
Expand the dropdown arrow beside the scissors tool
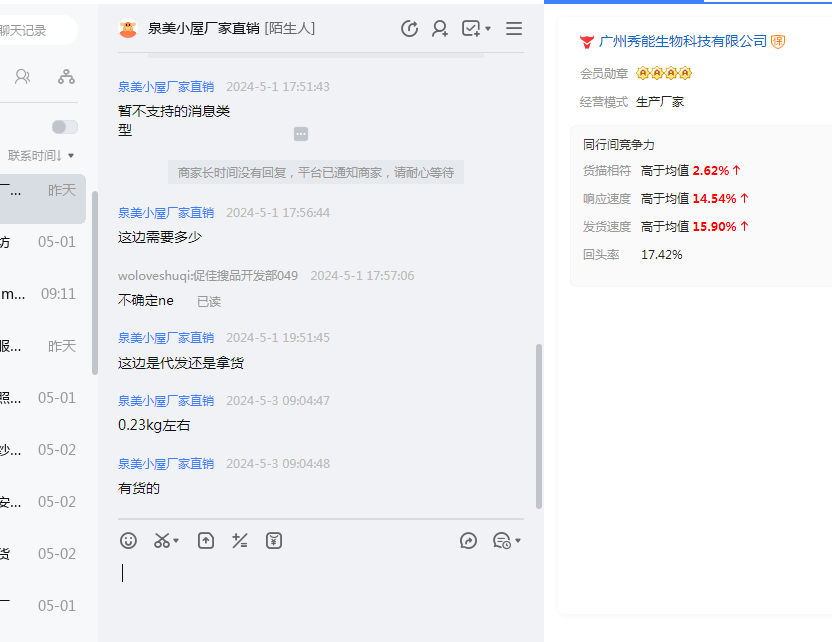pos(177,542)
